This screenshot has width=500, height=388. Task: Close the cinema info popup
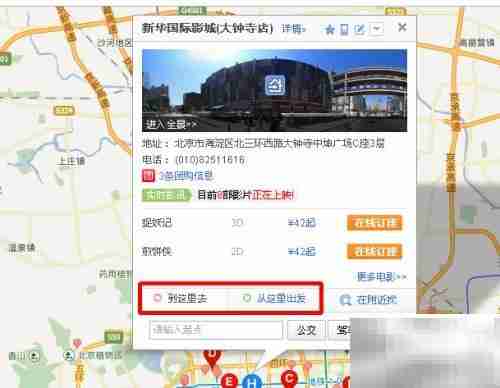pos(402,27)
